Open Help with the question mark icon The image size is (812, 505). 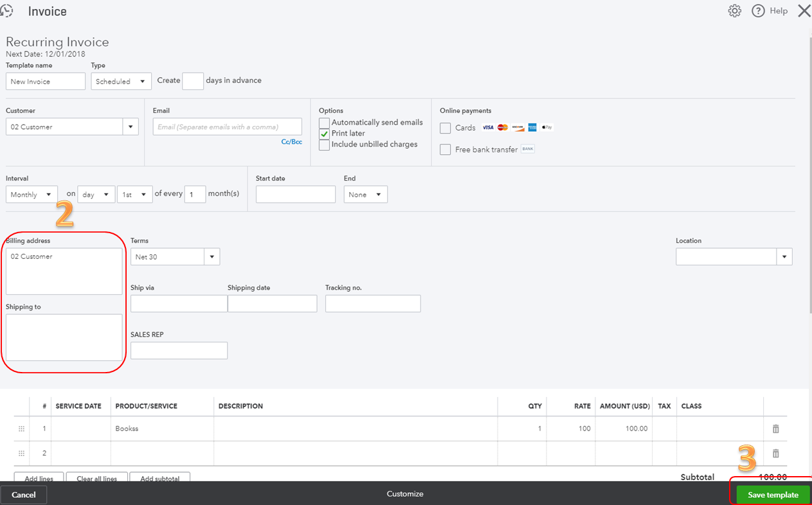[759, 10]
